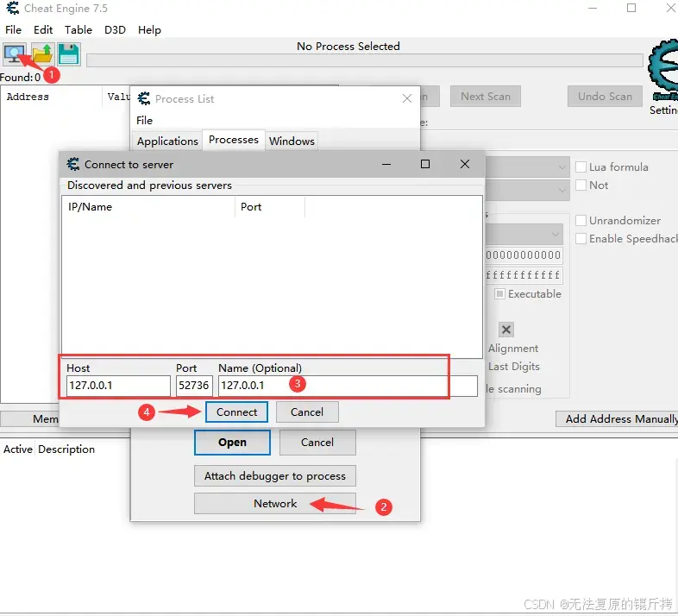Switch to the Applications tab

[167, 141]
